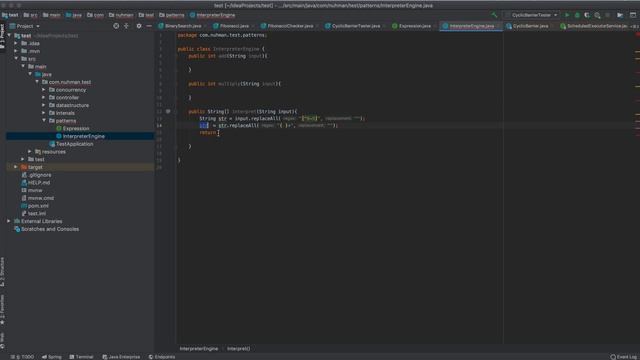Select TestApplication in project tree

coord(74,144)
